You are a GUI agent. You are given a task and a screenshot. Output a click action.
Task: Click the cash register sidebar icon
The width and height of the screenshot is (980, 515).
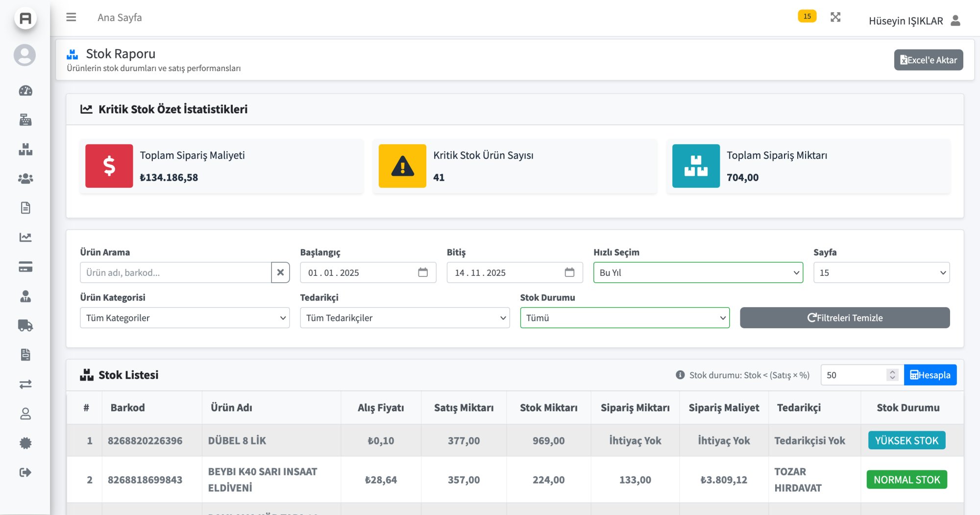[25, 120]
